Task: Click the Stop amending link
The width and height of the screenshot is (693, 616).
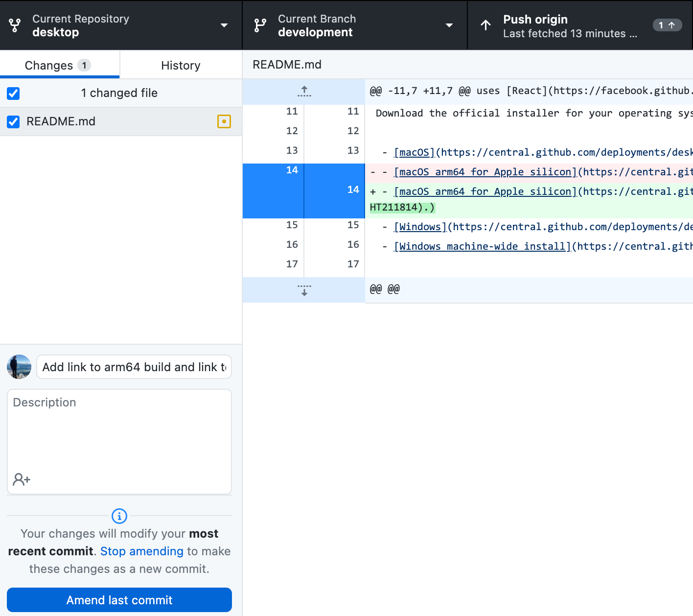Action: pos(142,551)
